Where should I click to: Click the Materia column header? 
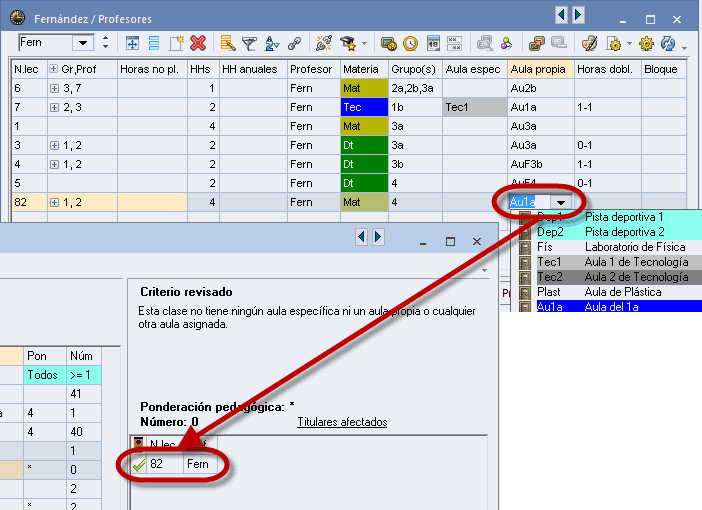click(364, 69)
